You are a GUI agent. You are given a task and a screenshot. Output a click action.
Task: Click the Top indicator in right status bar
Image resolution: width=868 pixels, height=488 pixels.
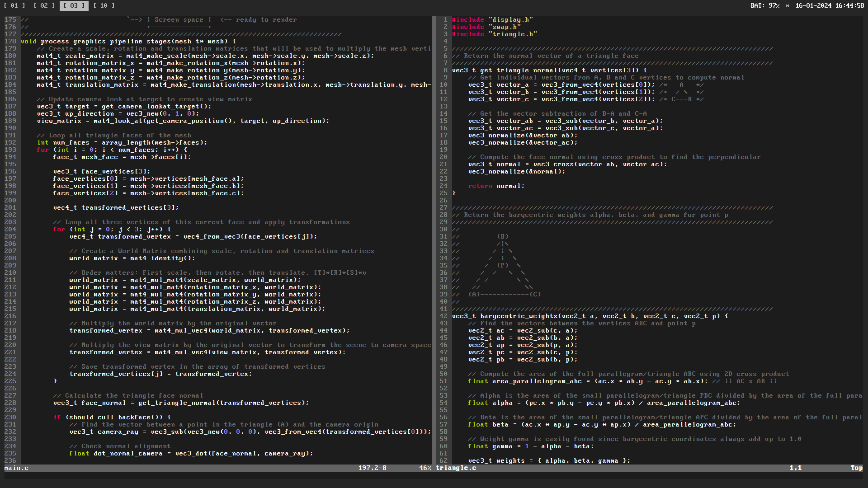[x=857, y=468]
